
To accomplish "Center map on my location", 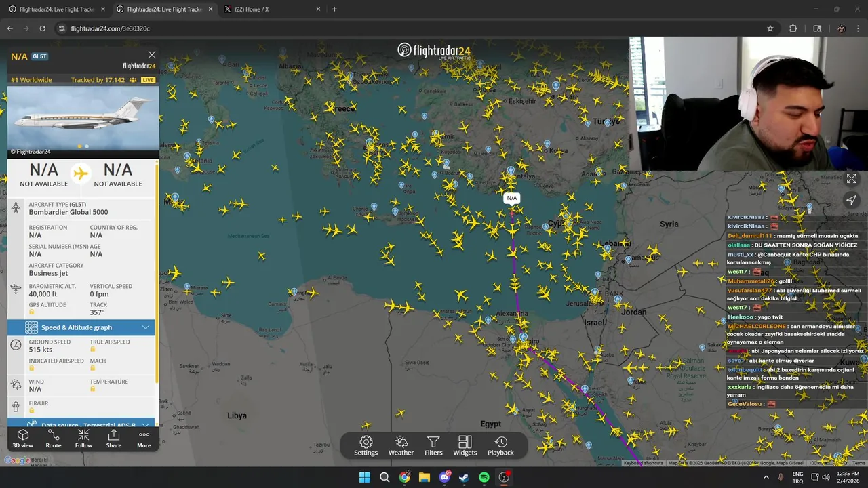I will [x=852, y=200].
